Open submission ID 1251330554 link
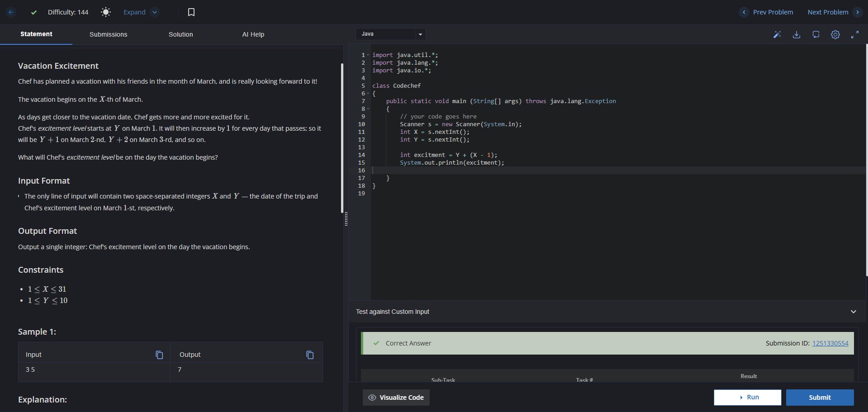Screen dimensions: 868x412 pyautogui.click(x=830, y=343)
